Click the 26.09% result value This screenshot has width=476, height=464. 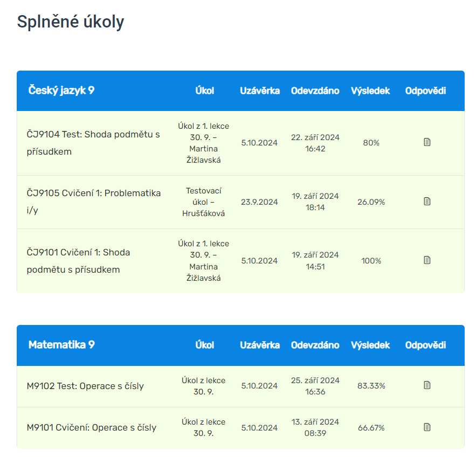[x=371, y=202]
